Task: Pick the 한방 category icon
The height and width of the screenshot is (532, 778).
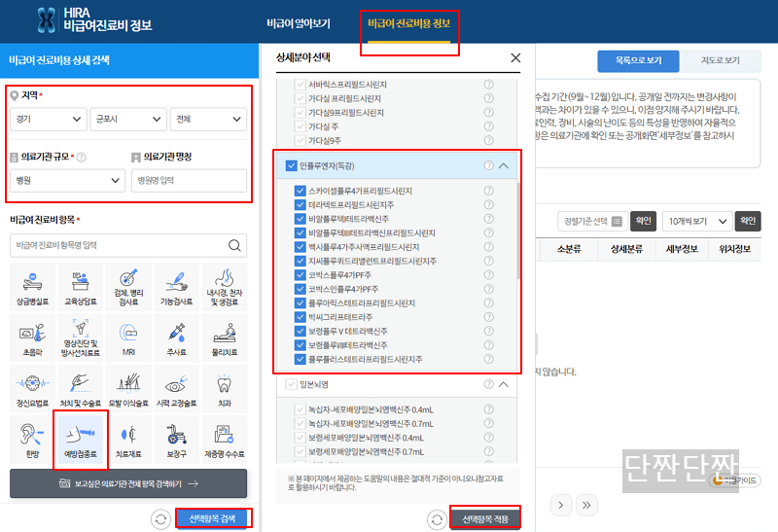Action: [x=32, y=440]
